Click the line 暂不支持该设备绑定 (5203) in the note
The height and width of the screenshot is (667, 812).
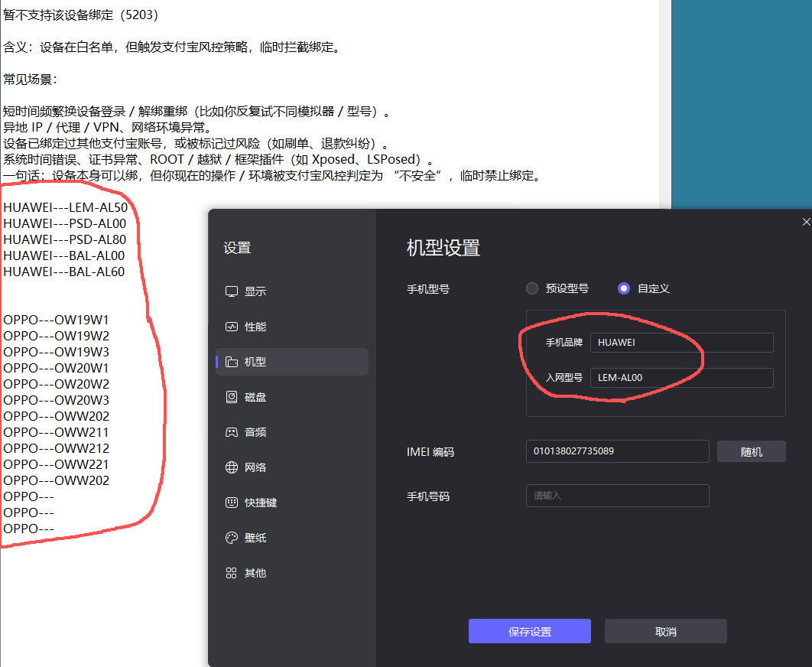(80, 15)
